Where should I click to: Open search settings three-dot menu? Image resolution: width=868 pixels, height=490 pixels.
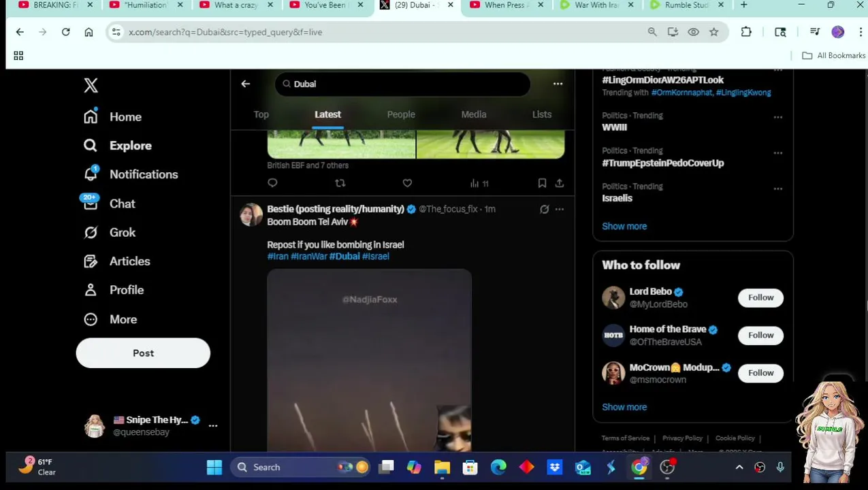[x=558, y=84]
